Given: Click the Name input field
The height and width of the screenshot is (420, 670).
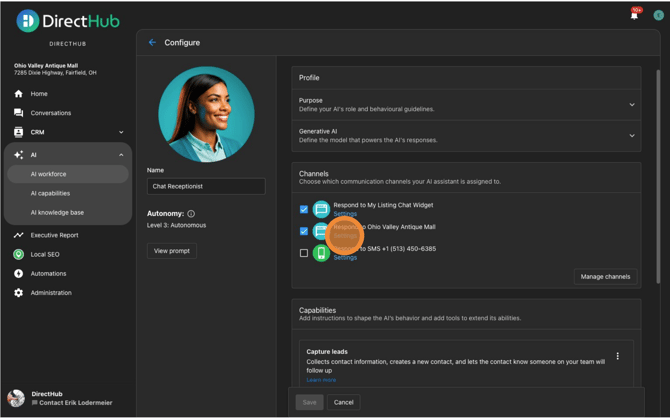Looking at the screenshot, I should pyautogui.click(x=206, y=186).
